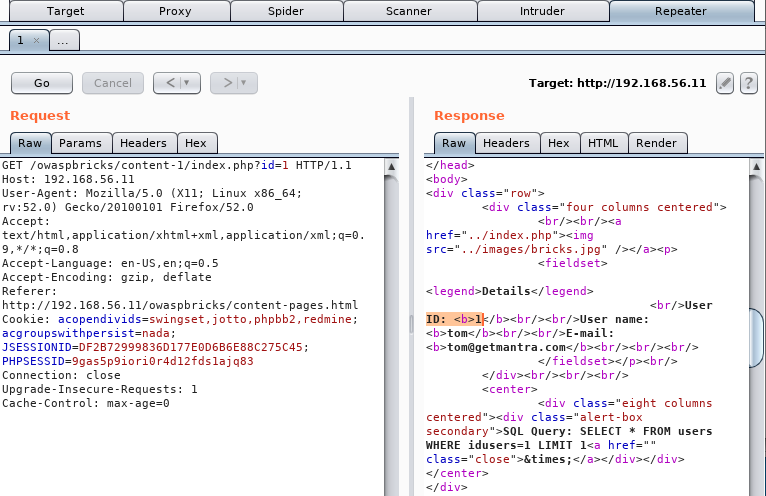Click the <center> tag in response
This screenshot has height=496, width=766.
point(510,389)
